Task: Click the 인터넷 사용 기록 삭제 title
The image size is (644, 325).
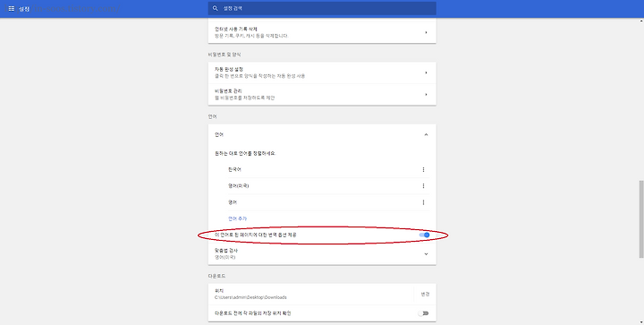Action: coord(236,30)
